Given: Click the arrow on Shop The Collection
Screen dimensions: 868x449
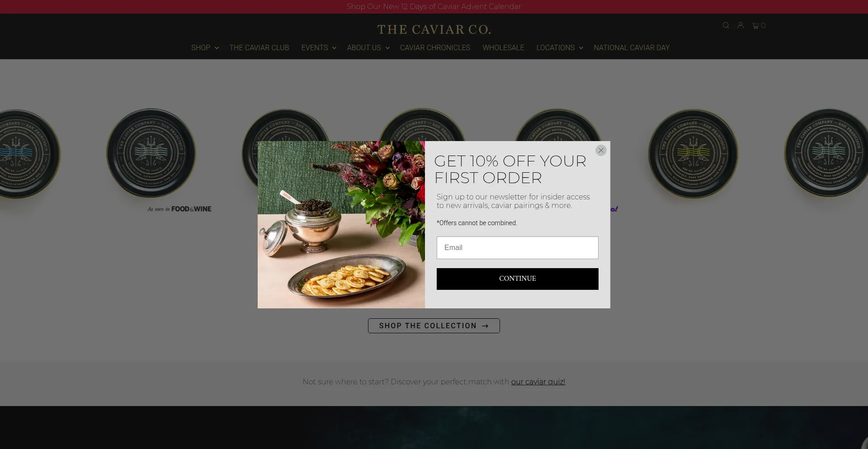Looking at the screenshot, I should [x=485, y=326].
